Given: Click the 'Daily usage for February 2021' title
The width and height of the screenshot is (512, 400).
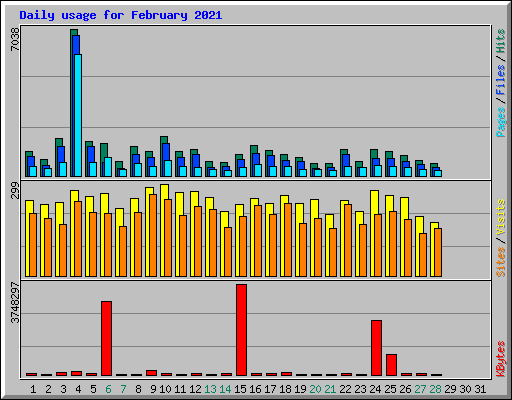Looking at the screenshot, I should (x=121, y=15).
